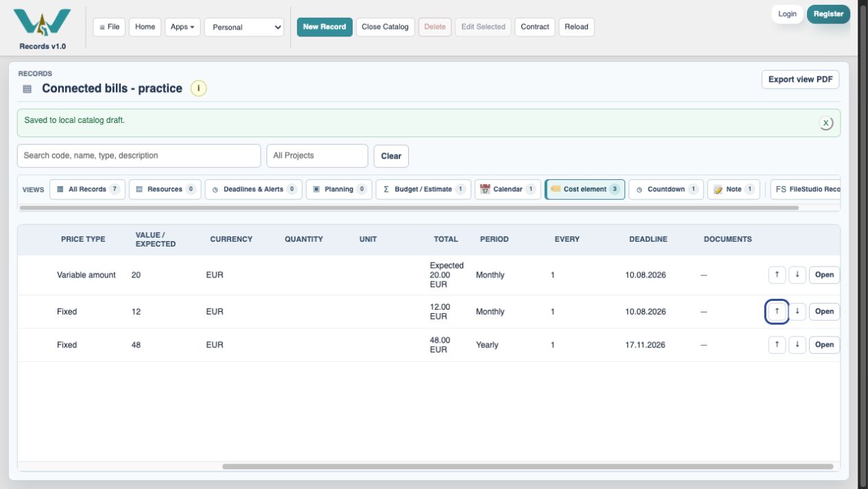Move the Fixed 12 EUR row down
868x489 pixels.
coord(797,311)
